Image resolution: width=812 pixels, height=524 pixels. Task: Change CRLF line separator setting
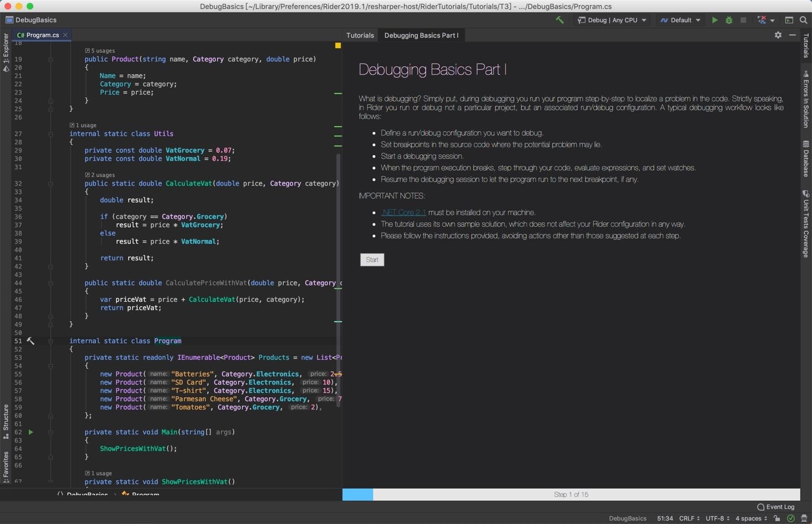(x=689, y=518)
